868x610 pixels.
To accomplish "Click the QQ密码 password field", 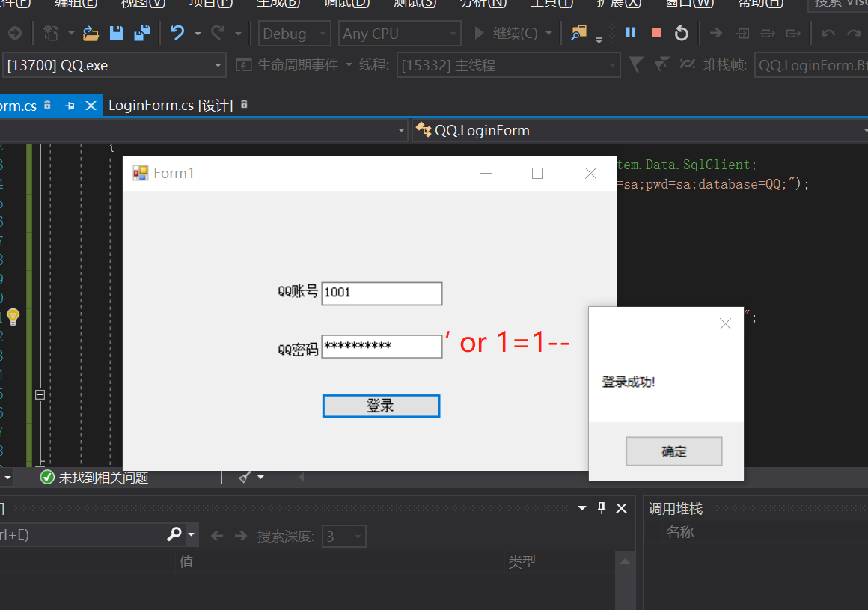I will (382, 347).
